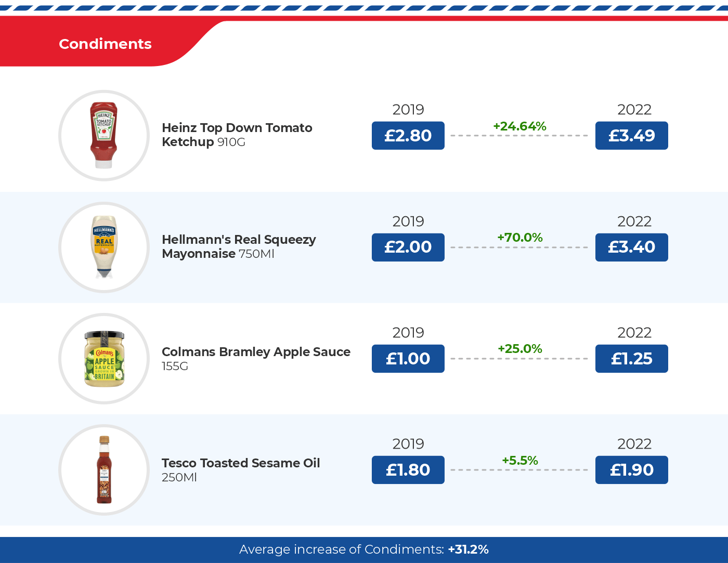Click the mayonnaise 2022 price £3.40

pos(631,247)
